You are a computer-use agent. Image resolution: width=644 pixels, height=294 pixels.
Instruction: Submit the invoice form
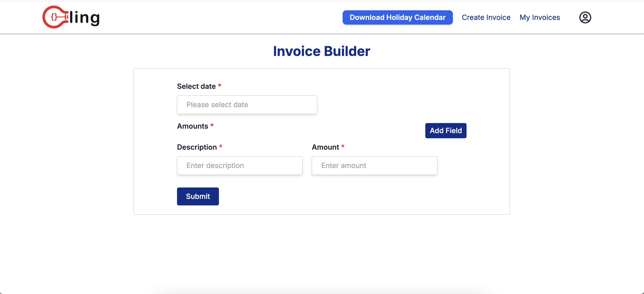pyautogui.click(x=198, y=196)
